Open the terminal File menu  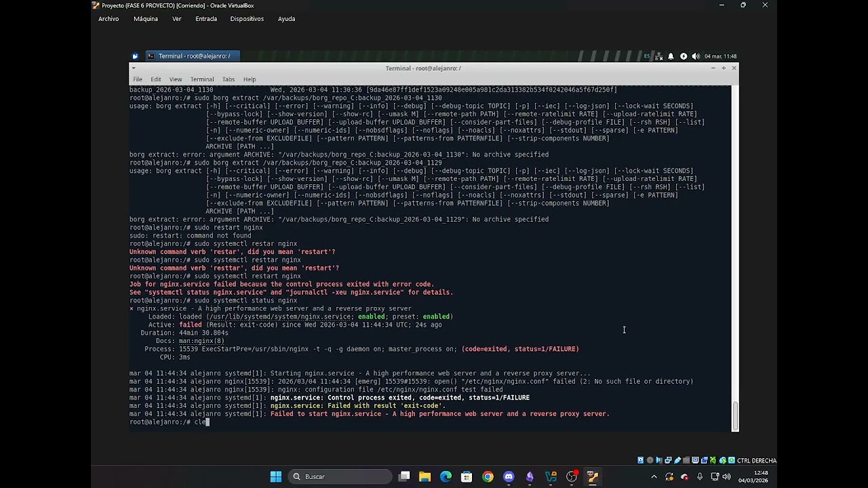pyautogui.click(x=138, y=79)
